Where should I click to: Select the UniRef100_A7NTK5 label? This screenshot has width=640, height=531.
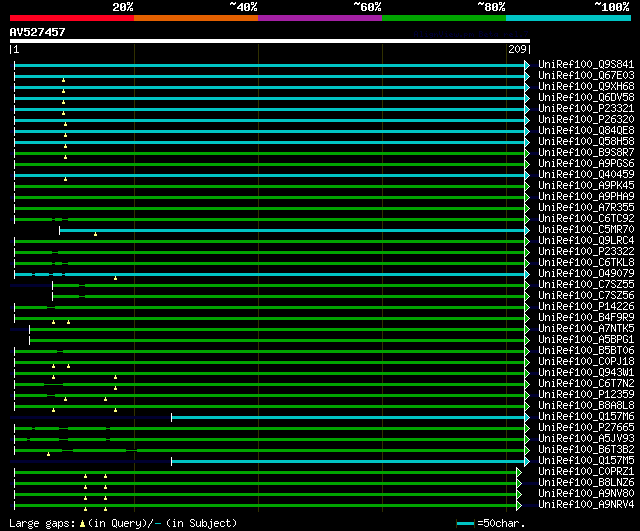coord(586,329)
